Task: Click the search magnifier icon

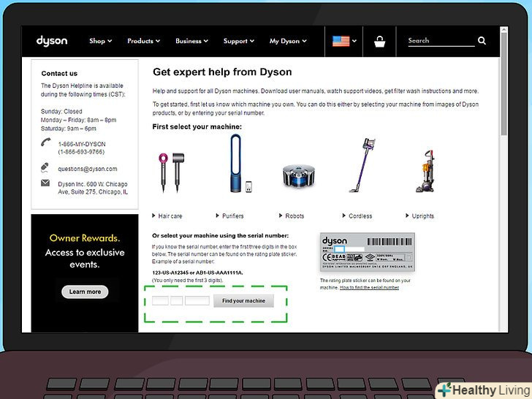Action: tap(482, 41)
